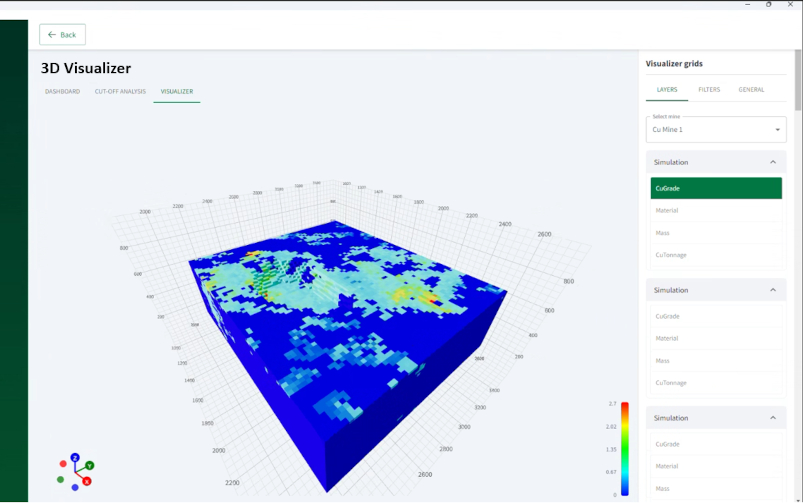Open the General tab in Visualizer grids
Image resolution: width=803 pixels, height=503 pixels.
click(751, 90)
